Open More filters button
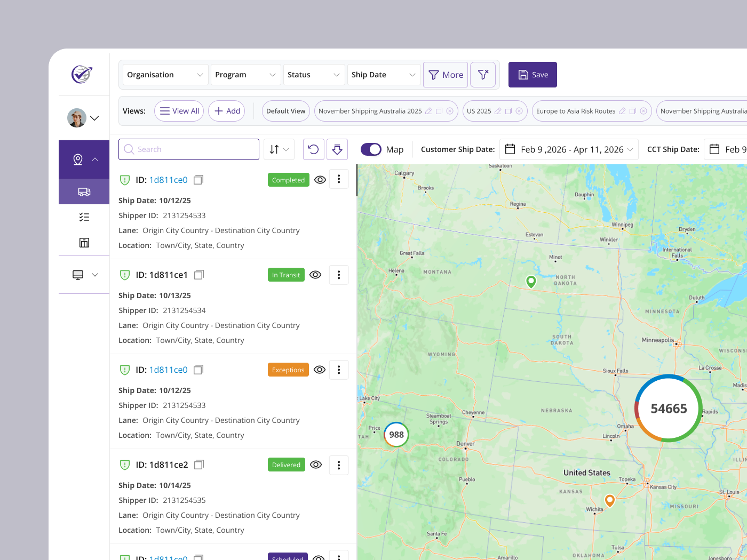747x560 pixels. click(446, 75)
